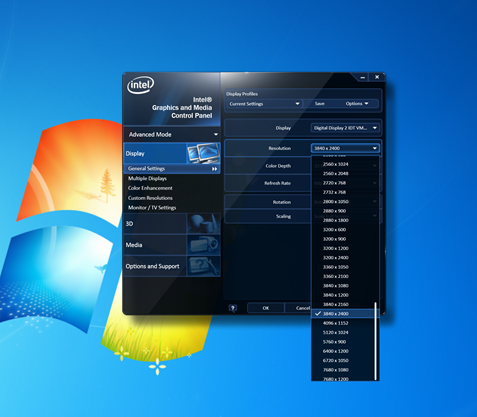Image resolution: width=477 pixels, height=417 pixels.
Task: Open Options and Support tools icon
Action: pos(204,266)
